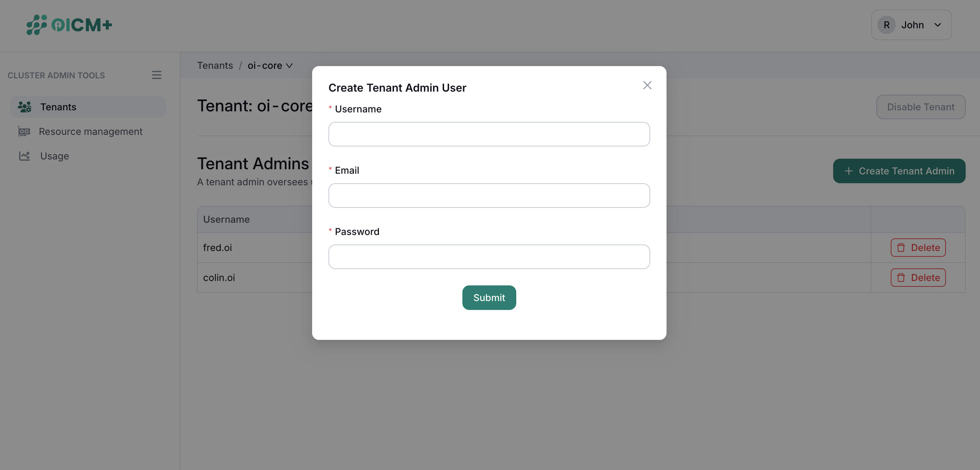Focus the Password input field

point(489,257)
